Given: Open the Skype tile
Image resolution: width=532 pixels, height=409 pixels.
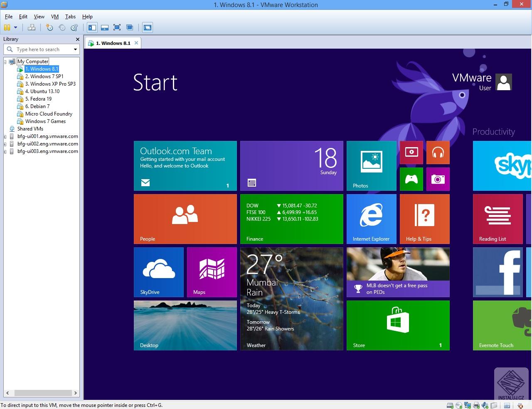Looking at the screenshot, I should (x=502, y=166).
